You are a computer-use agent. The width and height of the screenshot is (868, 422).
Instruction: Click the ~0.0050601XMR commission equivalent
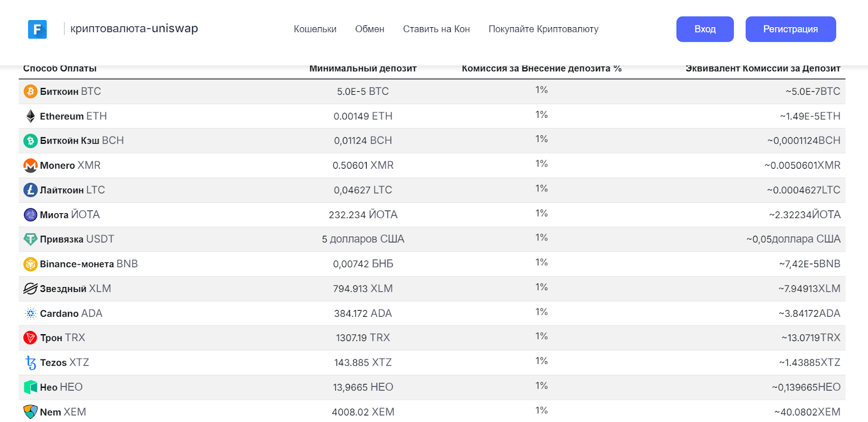(x=802, y=165)
